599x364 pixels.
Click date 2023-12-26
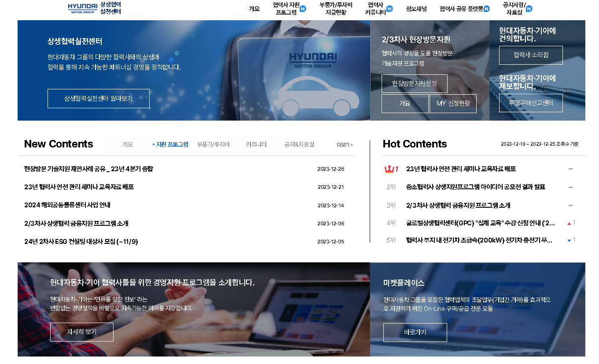click(331, 169)
